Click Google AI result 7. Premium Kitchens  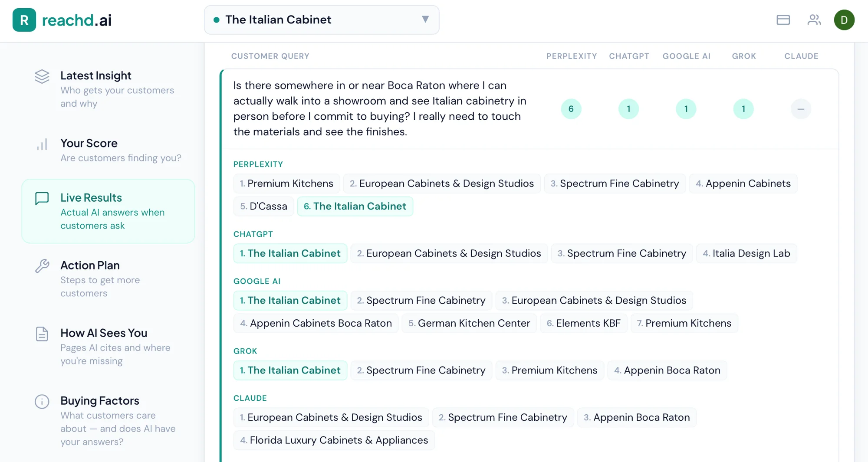click(684, 324)
